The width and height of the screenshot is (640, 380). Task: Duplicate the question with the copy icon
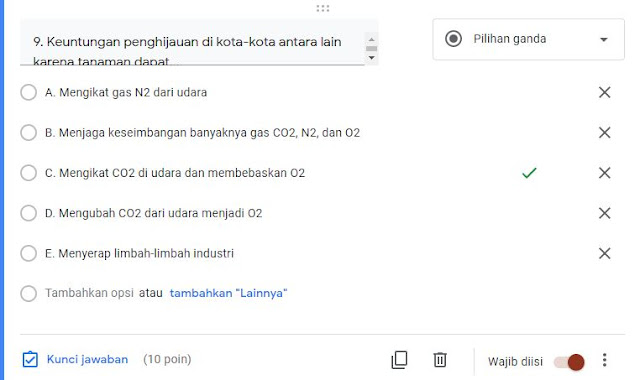[399, 360]
